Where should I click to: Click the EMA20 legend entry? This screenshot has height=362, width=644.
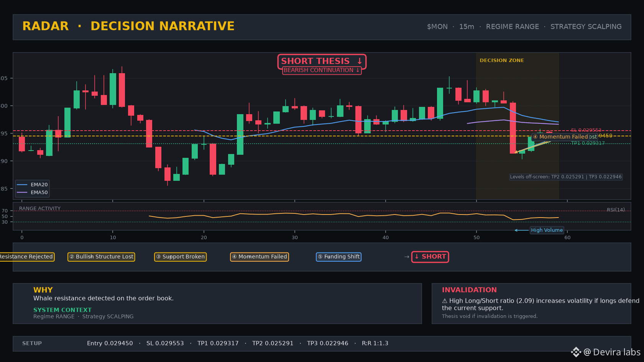[33, 185]
